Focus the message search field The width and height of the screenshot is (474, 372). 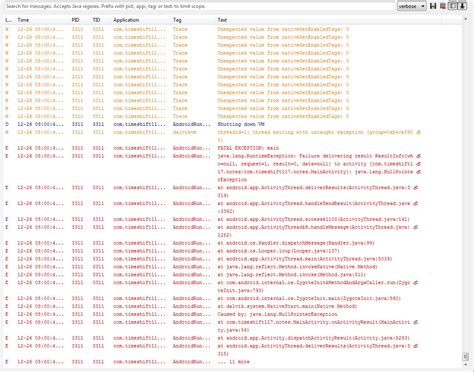(x=199, y=6)
